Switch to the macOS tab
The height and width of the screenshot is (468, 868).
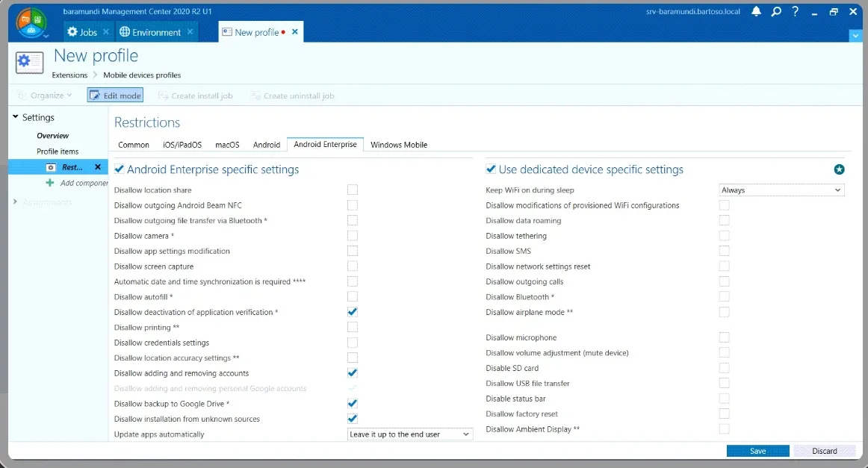pos(227,145)
